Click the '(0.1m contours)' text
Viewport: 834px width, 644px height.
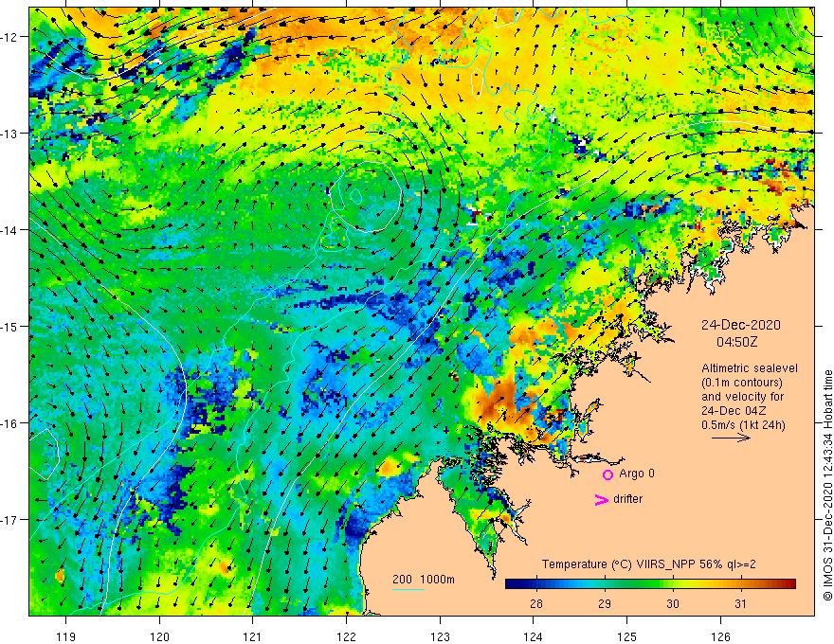tap(742, 383)
